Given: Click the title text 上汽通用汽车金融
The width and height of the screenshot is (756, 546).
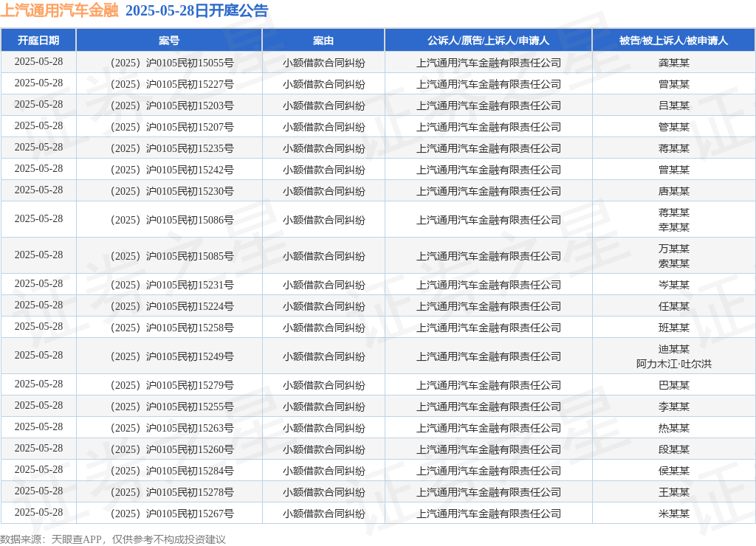Looking at the screenshot, I should [59, 10].
